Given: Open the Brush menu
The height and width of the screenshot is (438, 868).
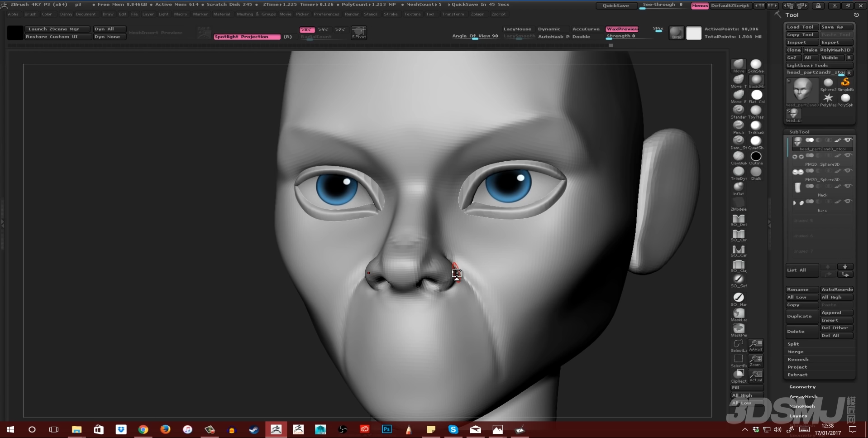Looking at the screenshot, I should click(x=30, y=14).
